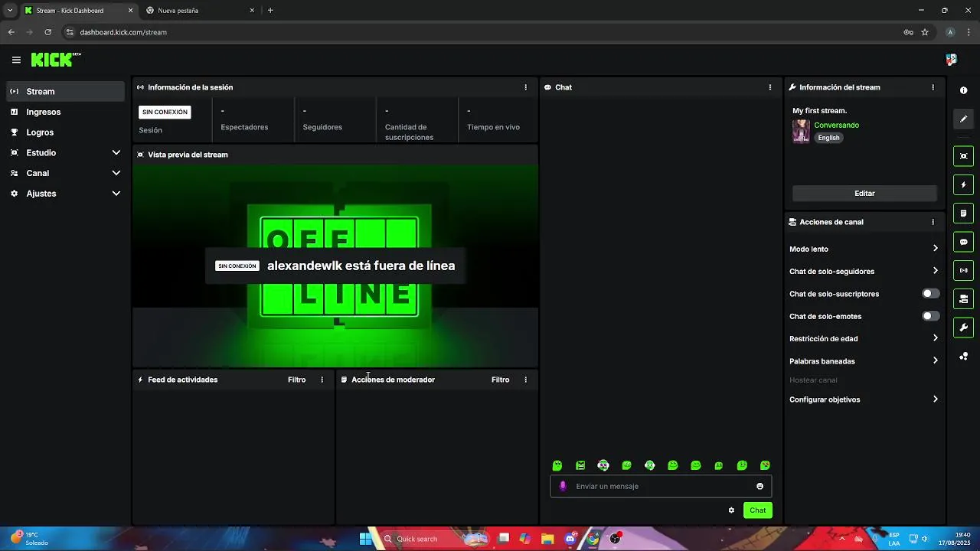Toggle Chat de solo-emotes switch

pos(930,316)
